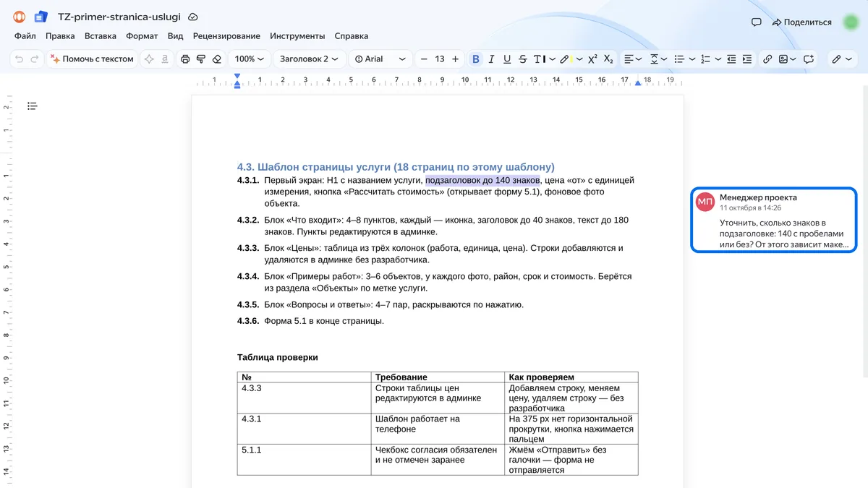868x488 pixels.
Task: Open the Файл menu
Action: coord(25,36)
